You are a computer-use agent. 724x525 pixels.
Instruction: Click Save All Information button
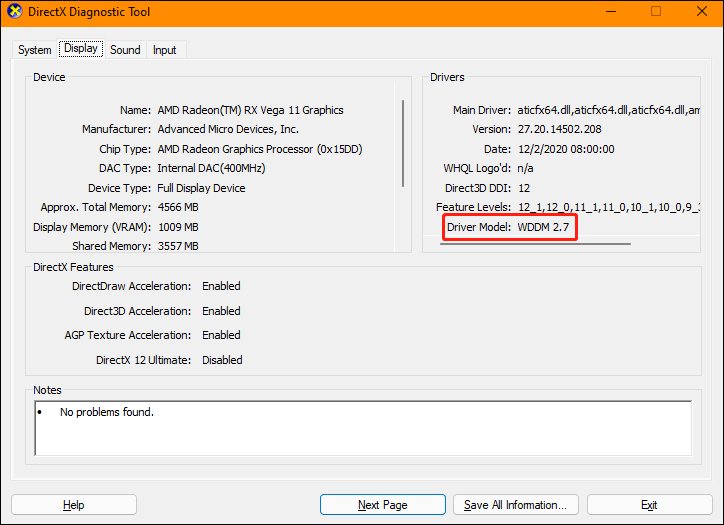pyautogui.click(x=516, y=505)
